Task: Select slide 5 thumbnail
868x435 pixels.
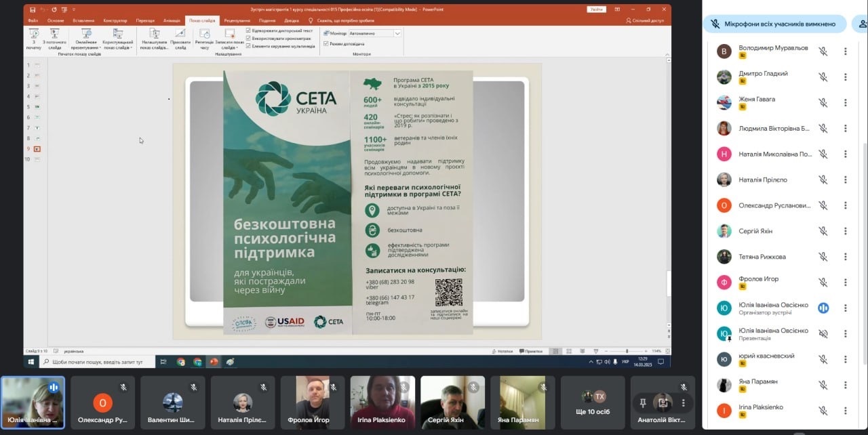Action: tap(37, 107)
